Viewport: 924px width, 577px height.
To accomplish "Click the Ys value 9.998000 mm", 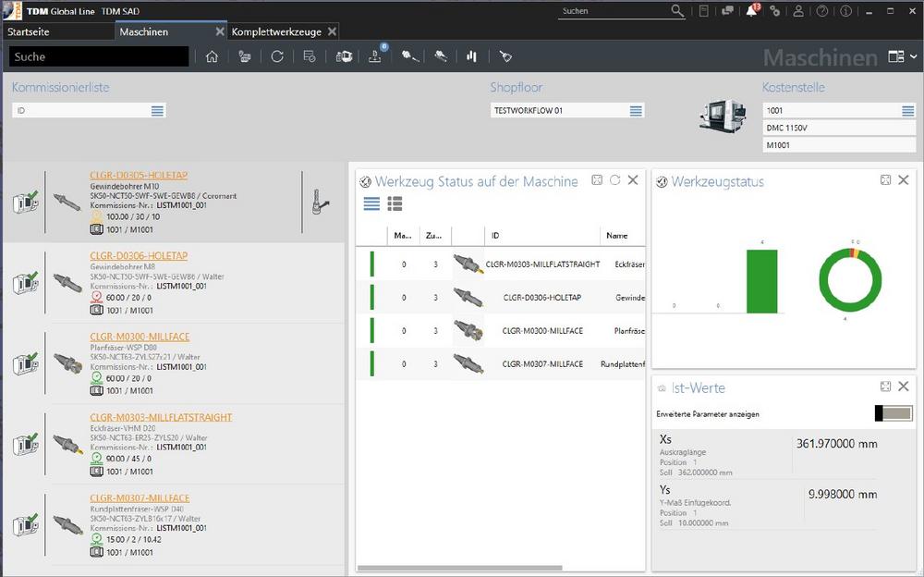I will [x=843, y=495].
